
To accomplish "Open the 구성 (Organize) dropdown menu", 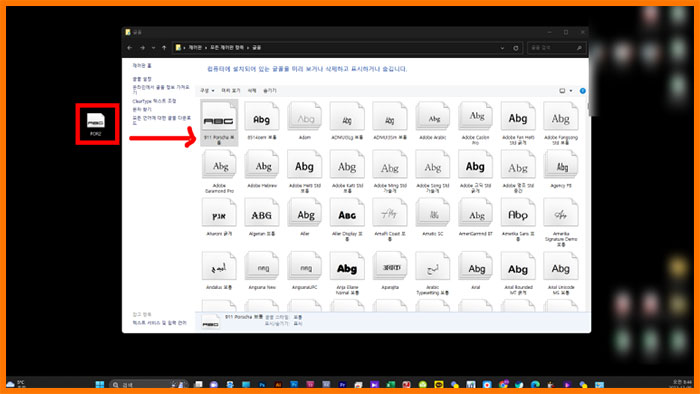I will click(x=207, y=91).
